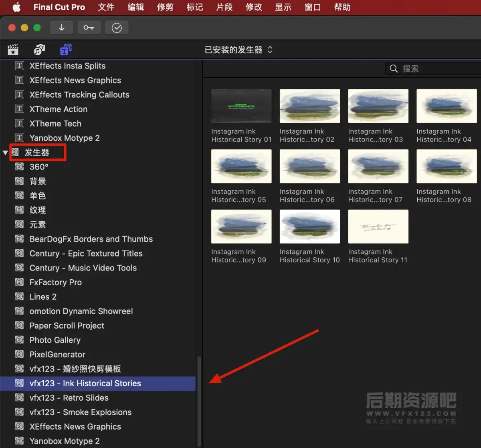This screenshot has height=448, width=481.
Task: Select Century - Music Video Tools
Action: [x=98, y=268]
